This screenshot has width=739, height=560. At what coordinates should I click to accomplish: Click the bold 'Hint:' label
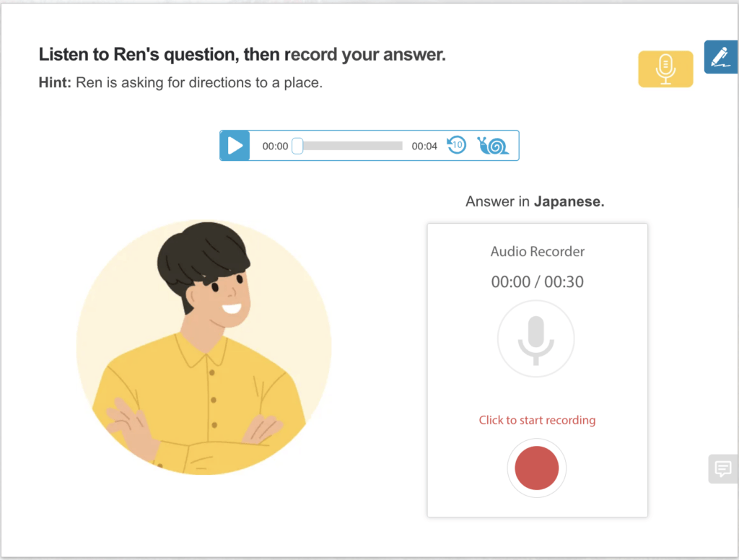point(55,83)
